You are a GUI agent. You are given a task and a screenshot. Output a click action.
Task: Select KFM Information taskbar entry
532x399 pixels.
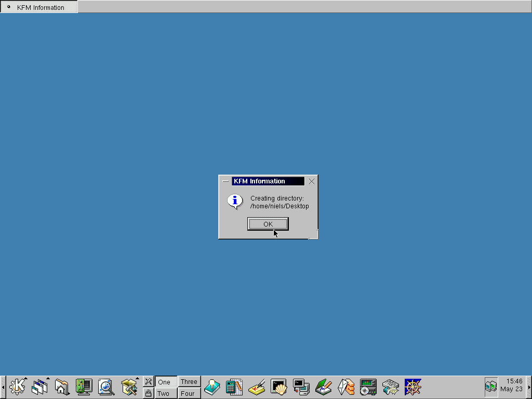(x=39, y=7)
